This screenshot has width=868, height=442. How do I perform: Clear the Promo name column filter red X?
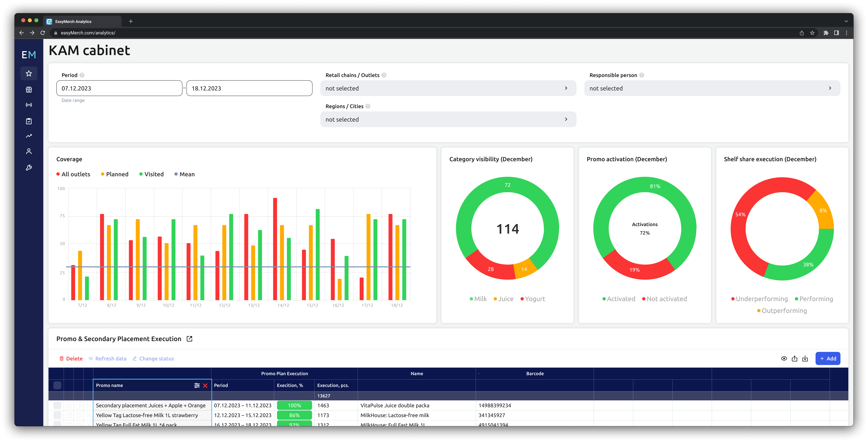point(205,385)
